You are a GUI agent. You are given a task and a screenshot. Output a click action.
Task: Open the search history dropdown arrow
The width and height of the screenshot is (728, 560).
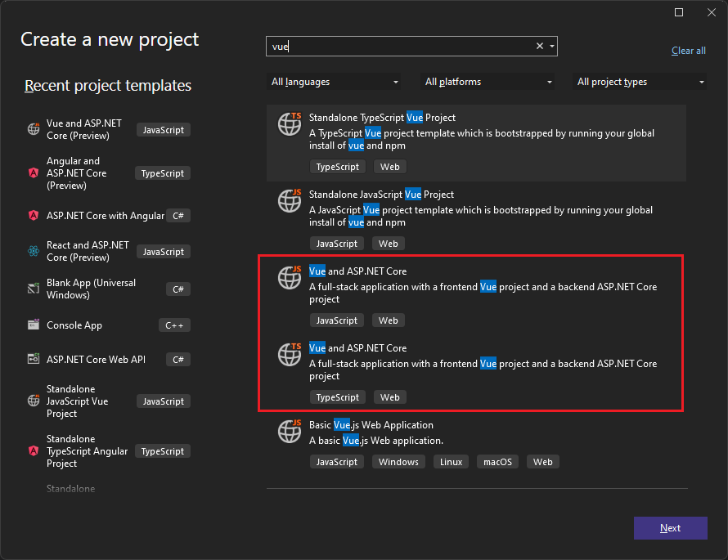point(551,46)
